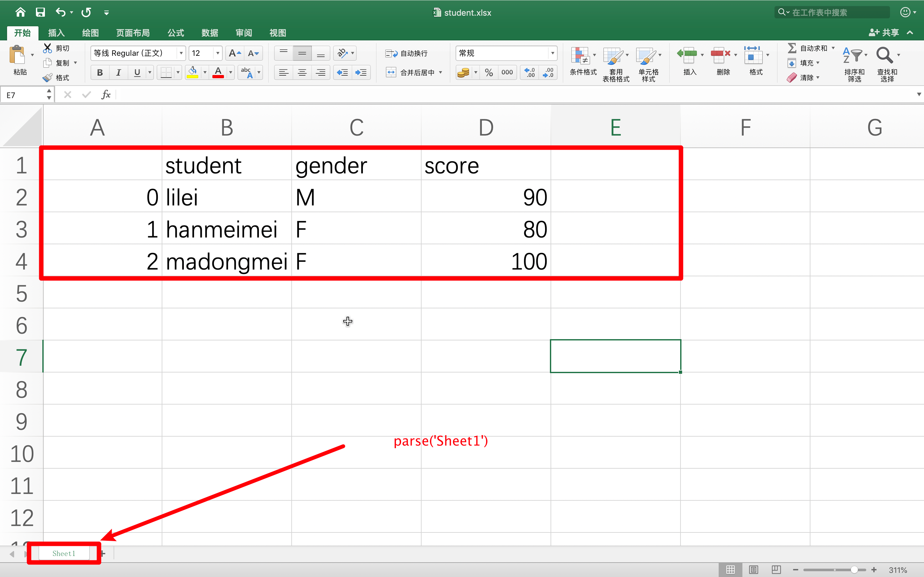Click the increase font size icon
The width and height of the screenshot is (924, 577).
click(235, 54)
